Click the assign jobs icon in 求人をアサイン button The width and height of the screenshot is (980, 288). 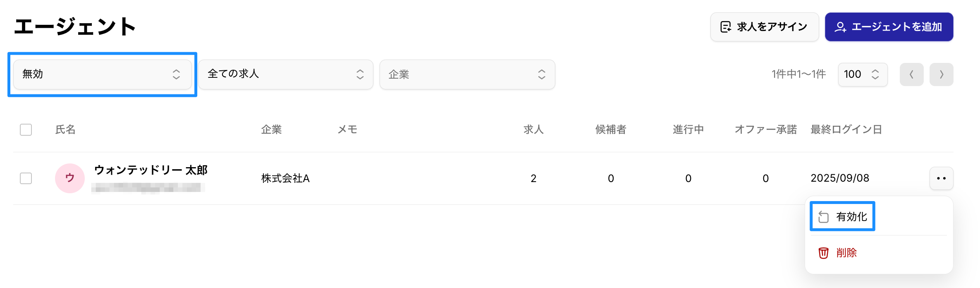pyautogui.click(x=727, y=26)
